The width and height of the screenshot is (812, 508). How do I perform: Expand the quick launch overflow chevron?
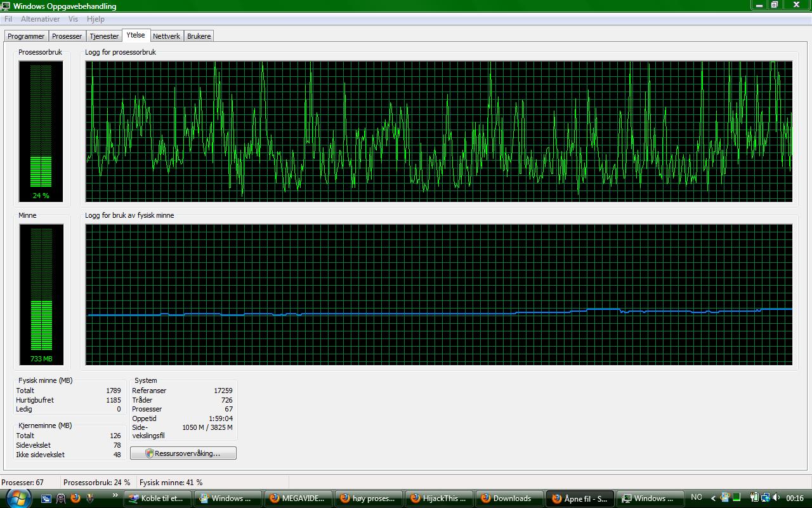point(115,495)
